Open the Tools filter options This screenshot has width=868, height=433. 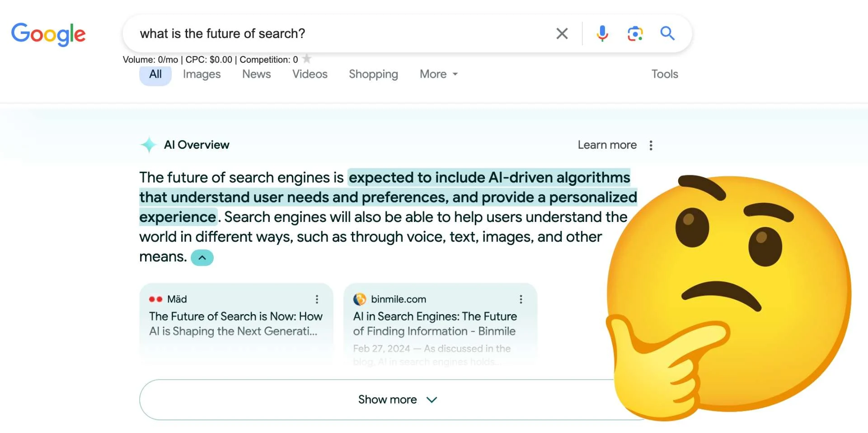point(665,74)
